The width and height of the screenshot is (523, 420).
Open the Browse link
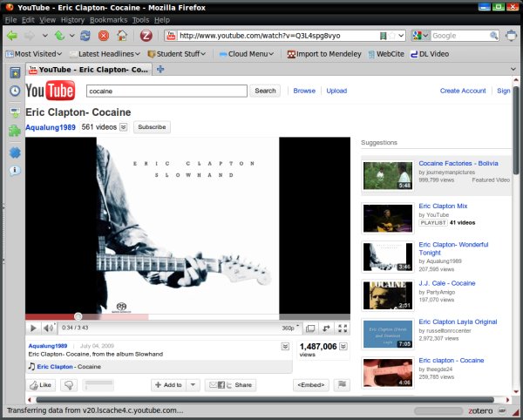(304, 91)
